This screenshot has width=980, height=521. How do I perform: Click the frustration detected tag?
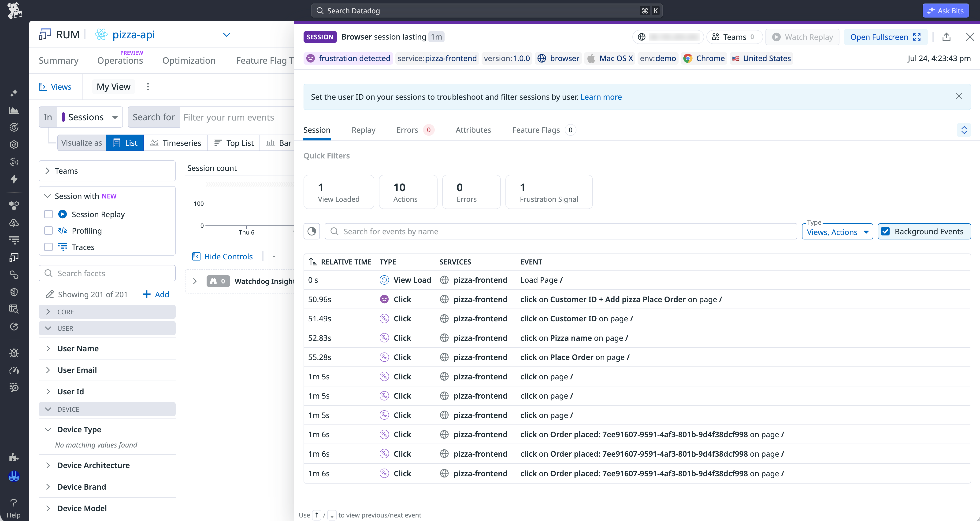coord(349,58)
